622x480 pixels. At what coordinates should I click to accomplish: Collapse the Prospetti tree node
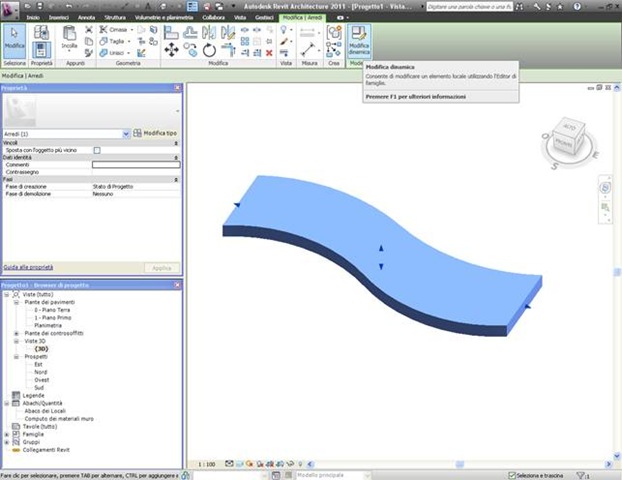tap(16, 356)
